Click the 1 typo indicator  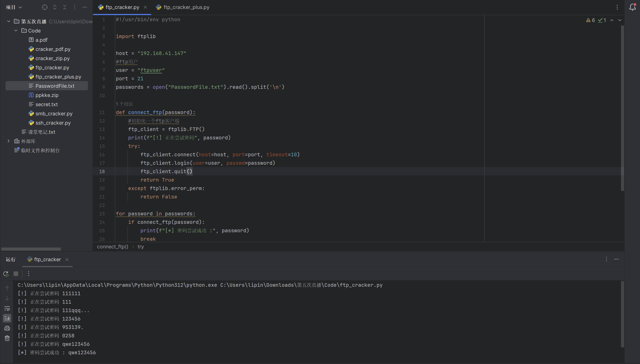click(602, 20)
